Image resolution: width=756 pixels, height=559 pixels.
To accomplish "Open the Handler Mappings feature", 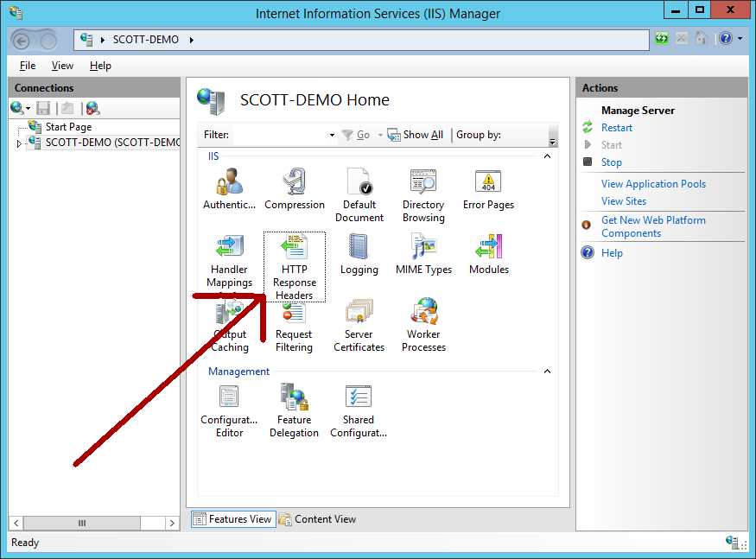I will point(230,261).
